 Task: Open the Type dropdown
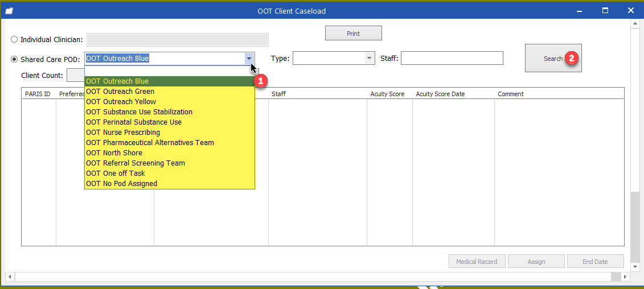(369, 59)
